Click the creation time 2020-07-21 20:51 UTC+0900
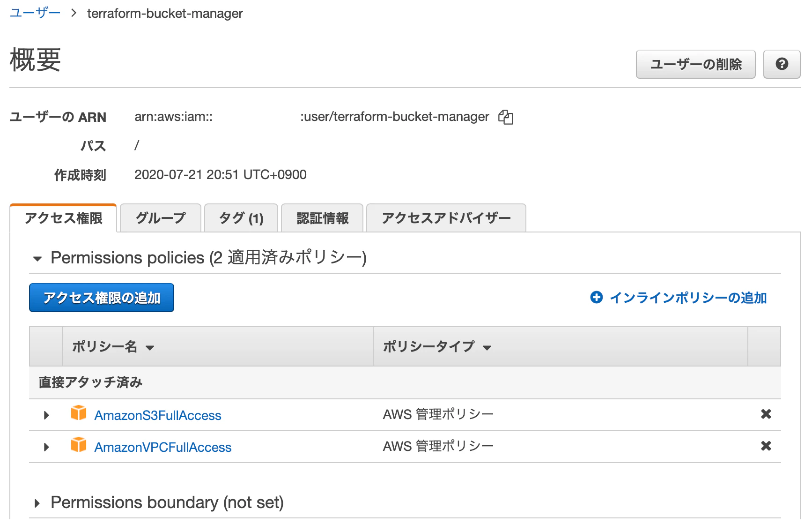The width and height of the screenshot is (812, 524). 221,175
